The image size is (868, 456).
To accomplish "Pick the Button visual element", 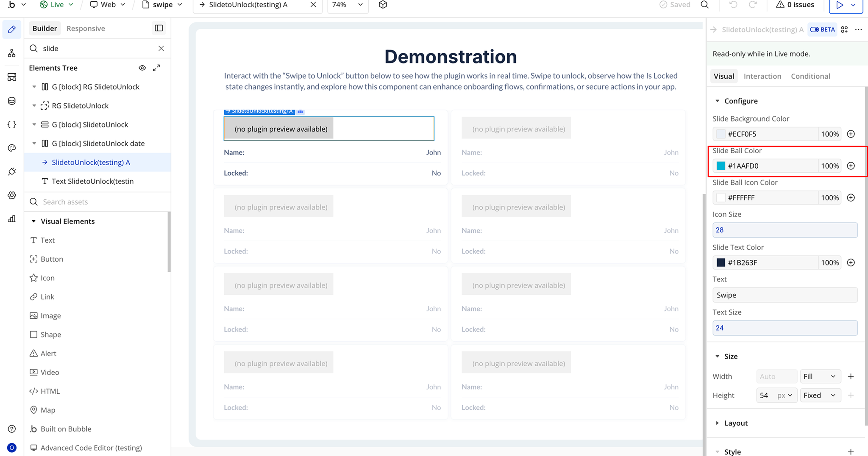I will pos(52,259).
